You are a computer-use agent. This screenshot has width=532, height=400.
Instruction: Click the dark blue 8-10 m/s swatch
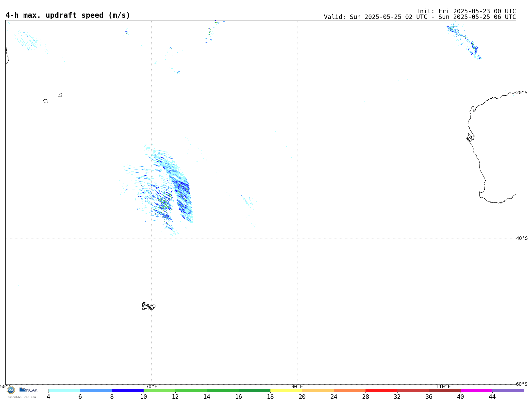pos(128,390)
